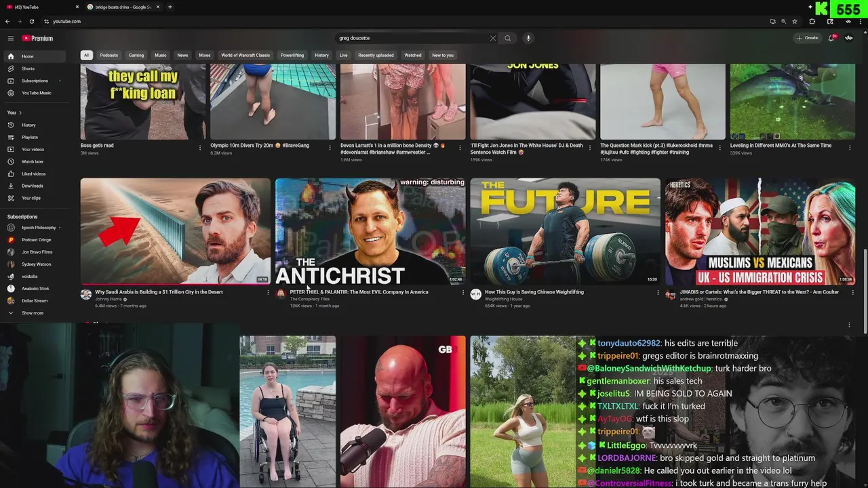
Task: Open Anabolic Stick channel subscription
Action: point(34,289)
